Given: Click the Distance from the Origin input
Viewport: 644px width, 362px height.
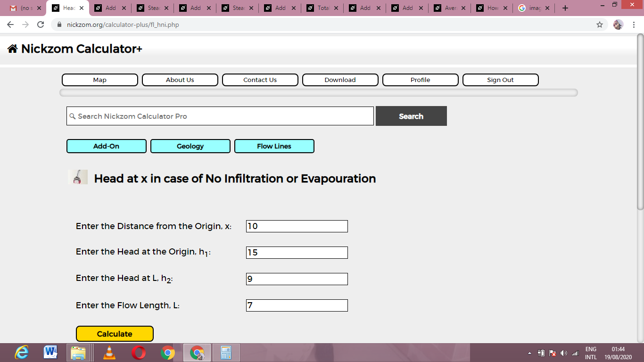Looking at the screenshot, I should point(297,226).
